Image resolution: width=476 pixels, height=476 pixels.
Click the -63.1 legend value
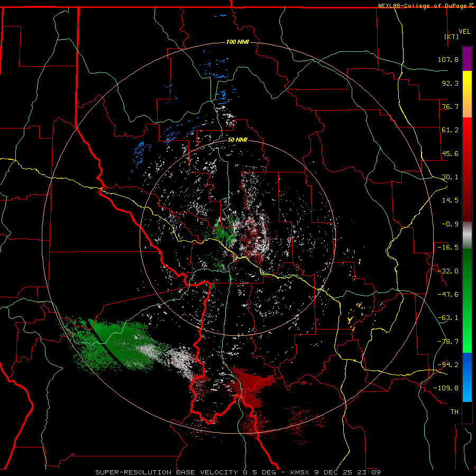448,318
